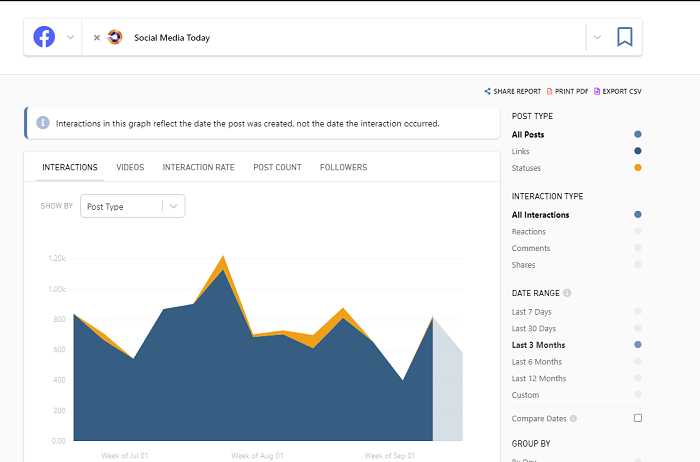Open the Followers tab
The width and height of the screenshot is (700, 462).
(x=343, y=167)
